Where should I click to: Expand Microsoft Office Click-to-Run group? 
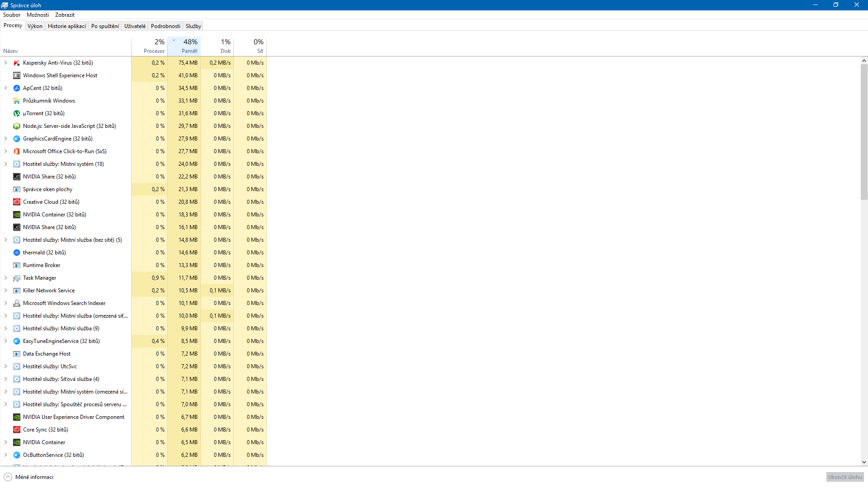coord(5,151)
